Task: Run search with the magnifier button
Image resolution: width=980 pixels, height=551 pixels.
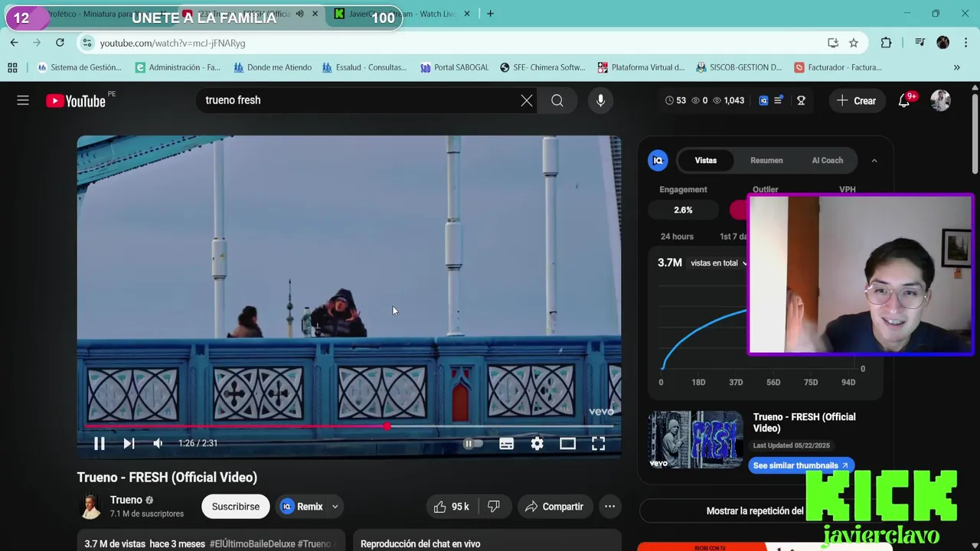Action: (557, 100)
